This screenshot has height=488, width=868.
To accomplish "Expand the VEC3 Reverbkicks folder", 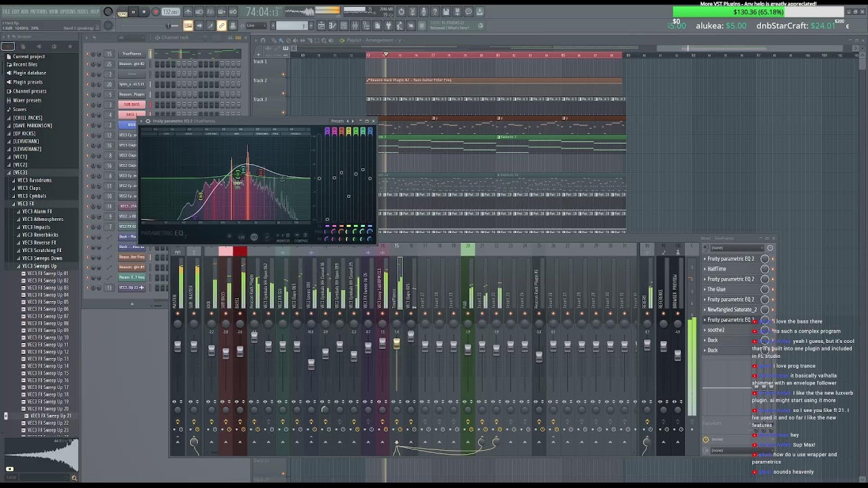I will [40, 235].
